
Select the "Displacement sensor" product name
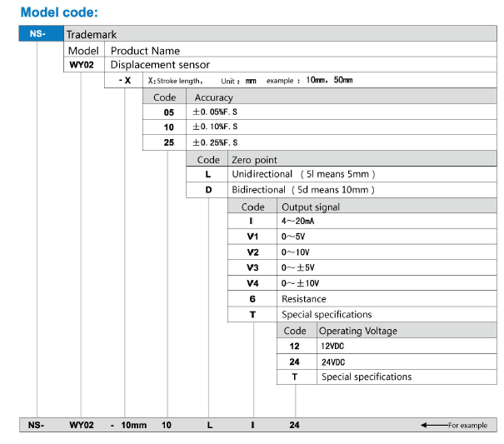[160, 65]
